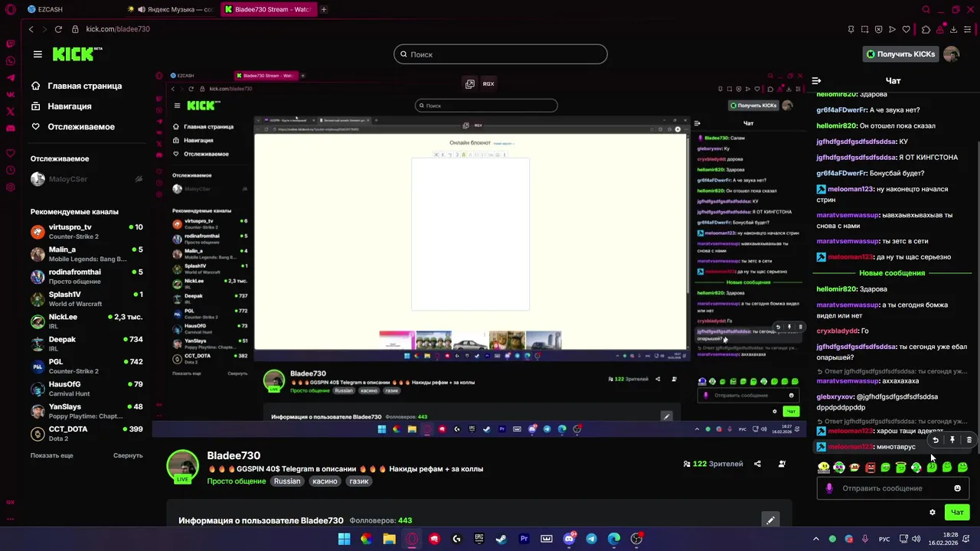This screenshot has height=551, width=980.
Task: Open the Просто общение category link
Action: (x=236, y=481)
